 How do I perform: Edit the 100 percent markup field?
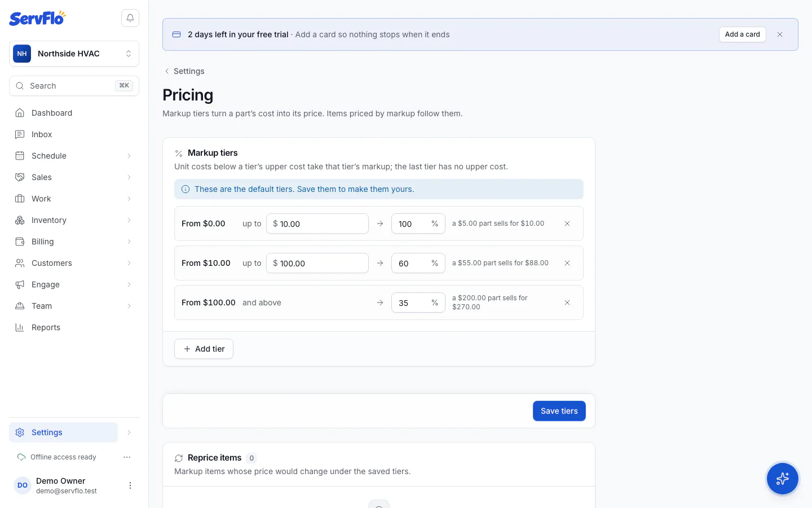418,224
